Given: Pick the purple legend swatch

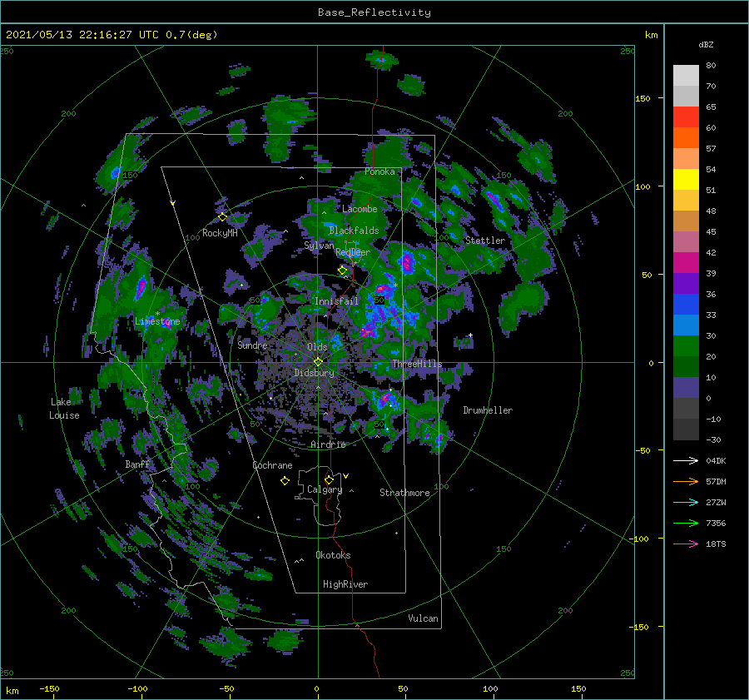Looking at the screenshot, I should [x=686, y=283].
